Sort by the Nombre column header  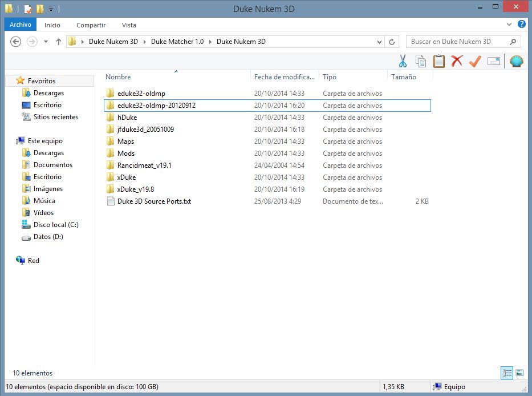pyautogui.click(x=176, y=77)
